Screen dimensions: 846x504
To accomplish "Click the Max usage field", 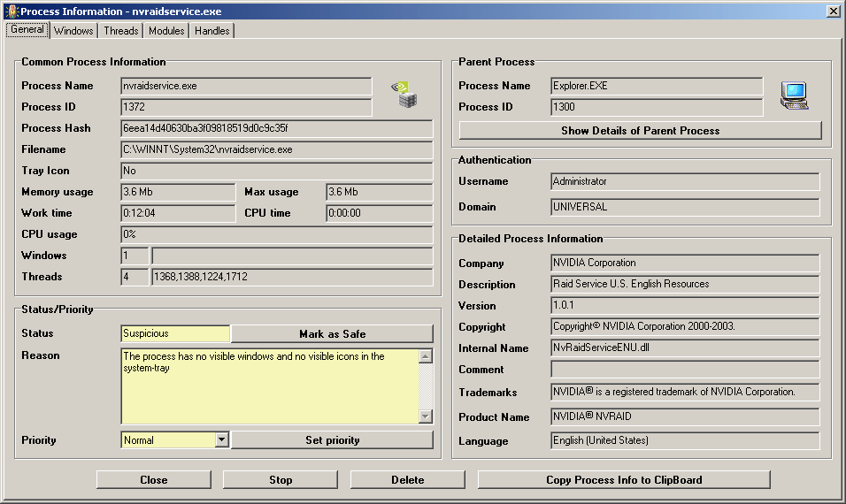I will click(380, 192).
